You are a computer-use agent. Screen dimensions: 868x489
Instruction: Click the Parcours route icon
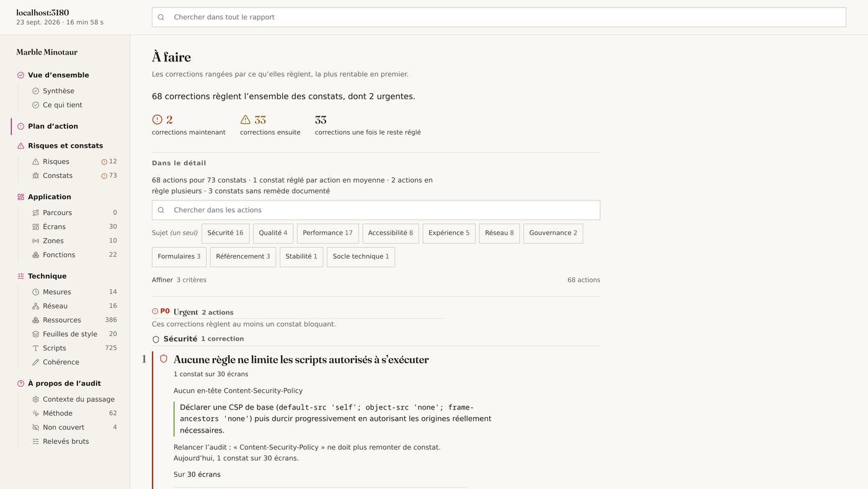[x=35, y=213]
